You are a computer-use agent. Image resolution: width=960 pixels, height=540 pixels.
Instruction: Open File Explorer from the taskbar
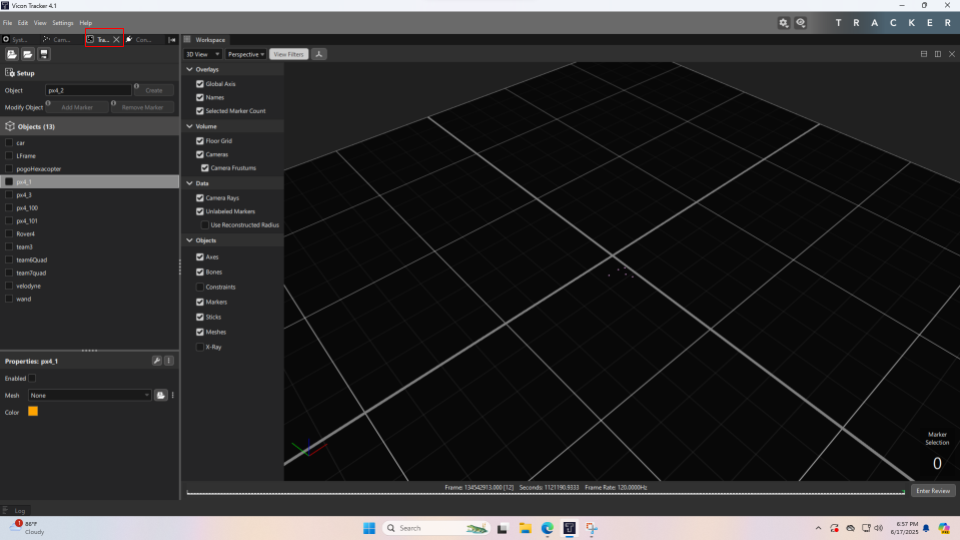pyautogui.click(x=525, y=528)
